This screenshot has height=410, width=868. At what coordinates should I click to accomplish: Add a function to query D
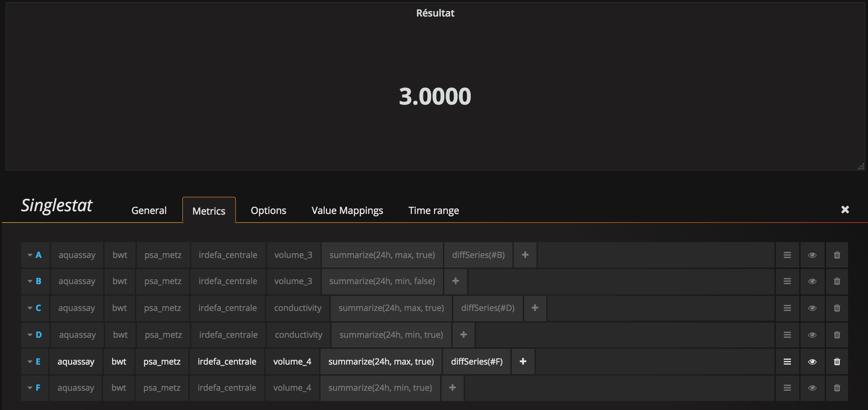click(463, 335)
